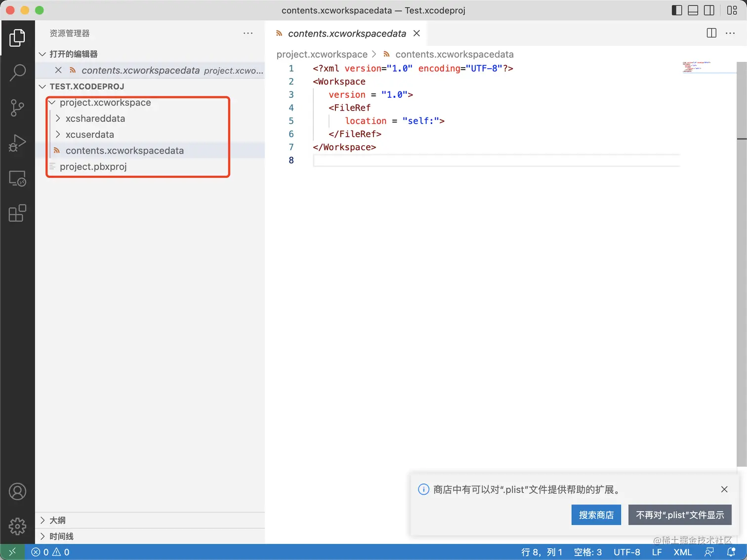Click the 搜索商店 button

click(x=596, y=515)
